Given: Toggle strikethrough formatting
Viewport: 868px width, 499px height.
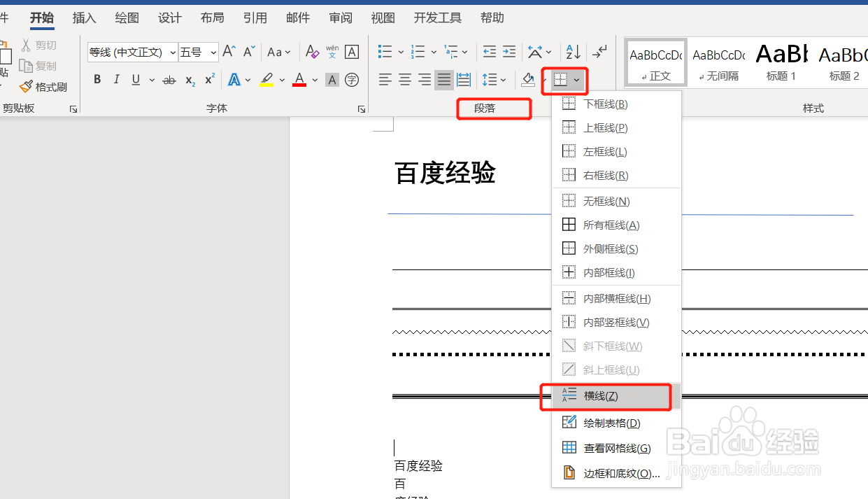Looking at the screenshot, I should point(169,80).
